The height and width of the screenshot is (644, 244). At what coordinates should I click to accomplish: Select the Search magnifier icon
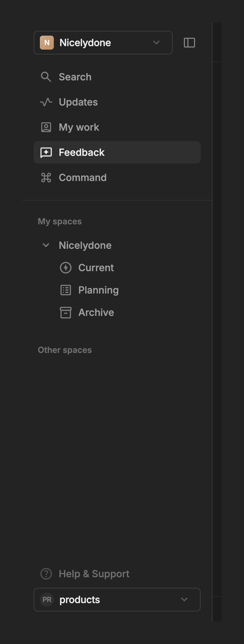click(46, 77)
